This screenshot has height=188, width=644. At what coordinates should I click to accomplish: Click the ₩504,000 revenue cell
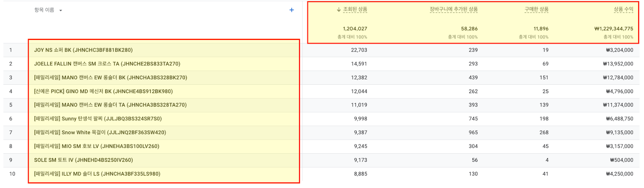click(x=621, y=160)
